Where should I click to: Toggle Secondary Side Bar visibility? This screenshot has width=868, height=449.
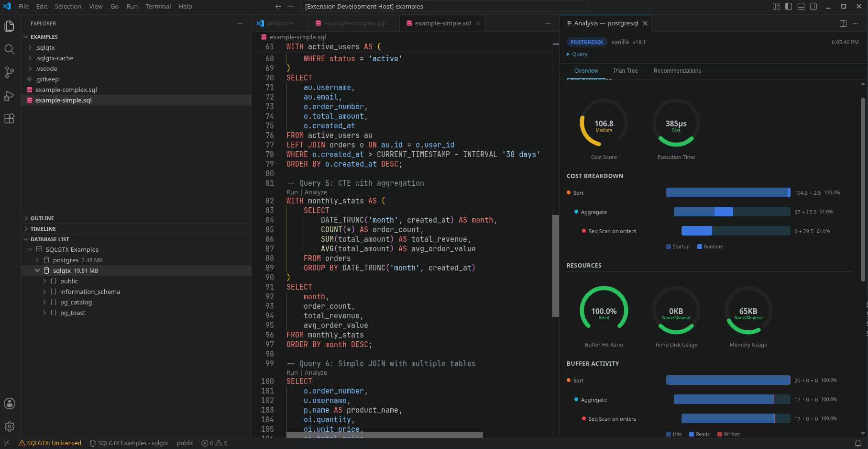(813, 6)
